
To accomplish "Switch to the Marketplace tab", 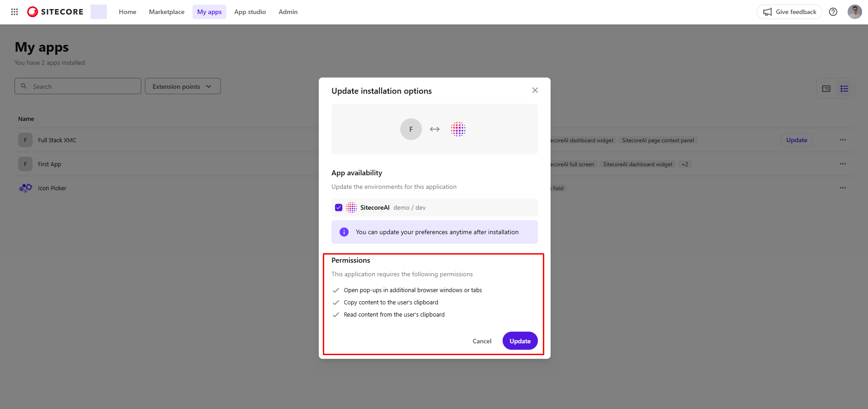I will pyautogui.click(x=167, y=12).
